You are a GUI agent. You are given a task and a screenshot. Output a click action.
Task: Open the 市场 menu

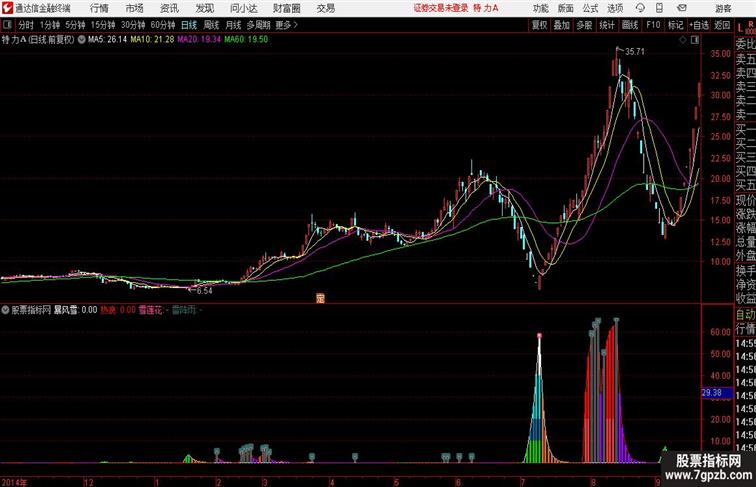pyautogui.click(x=135, y=8)
